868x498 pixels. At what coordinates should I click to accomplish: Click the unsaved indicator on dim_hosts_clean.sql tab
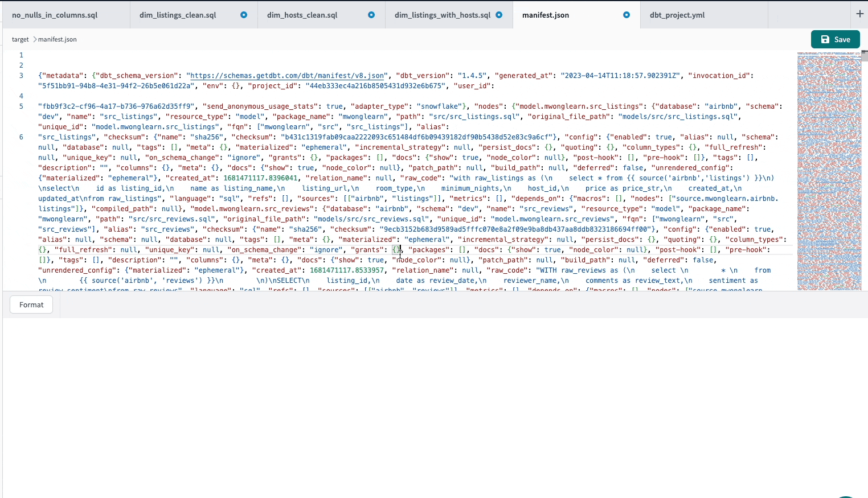click(371, 15)
